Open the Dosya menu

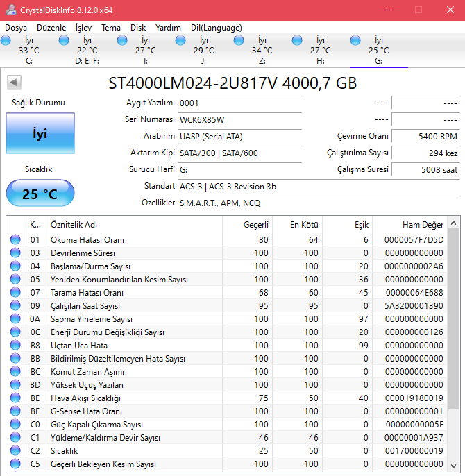(16, 28)
